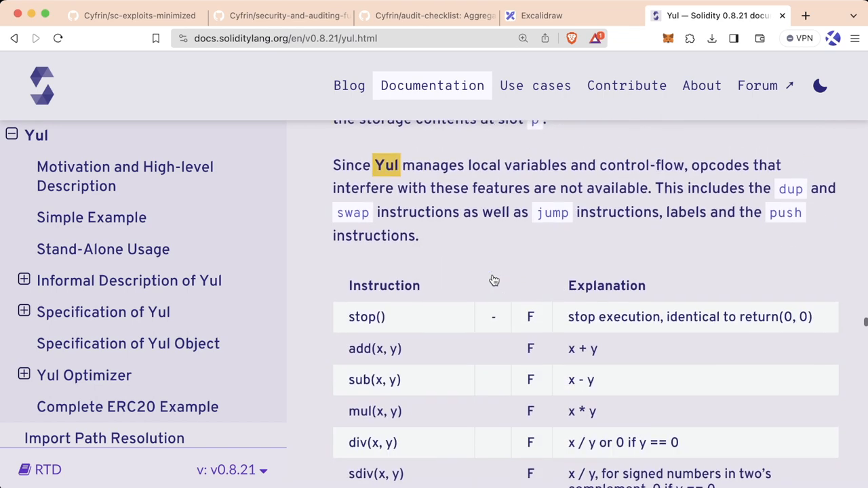Open the sidebar panel icon
Image resolution: width=868 pixels, height=488 pixels.
coord(733,38)
